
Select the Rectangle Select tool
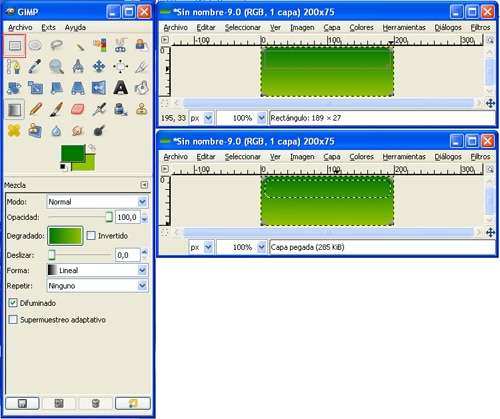(15, 45)
